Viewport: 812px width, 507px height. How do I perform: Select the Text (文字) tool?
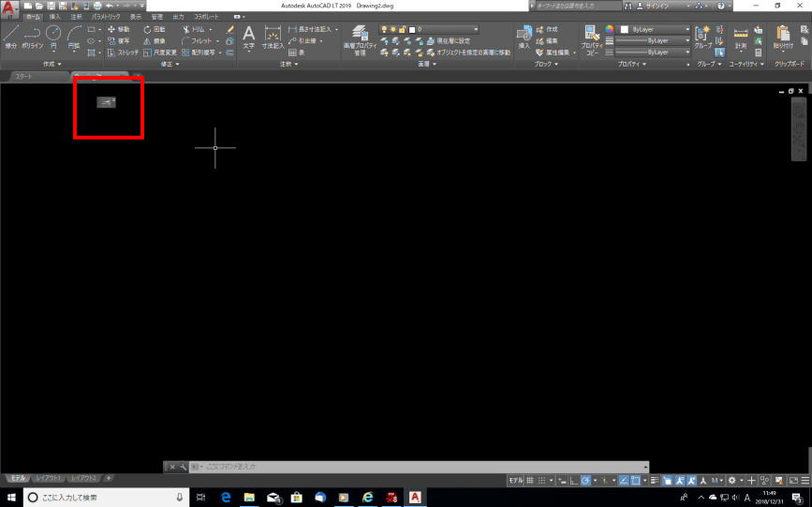(248, 37)
